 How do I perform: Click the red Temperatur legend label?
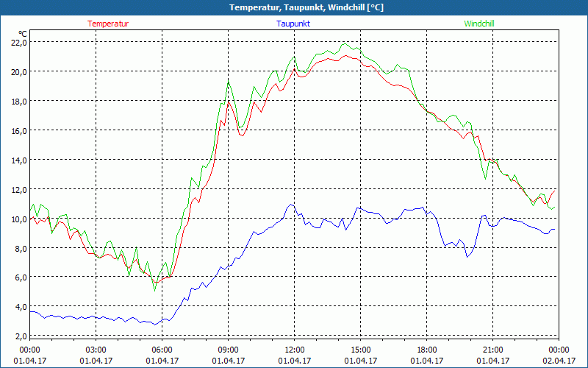tap(108, 24)
